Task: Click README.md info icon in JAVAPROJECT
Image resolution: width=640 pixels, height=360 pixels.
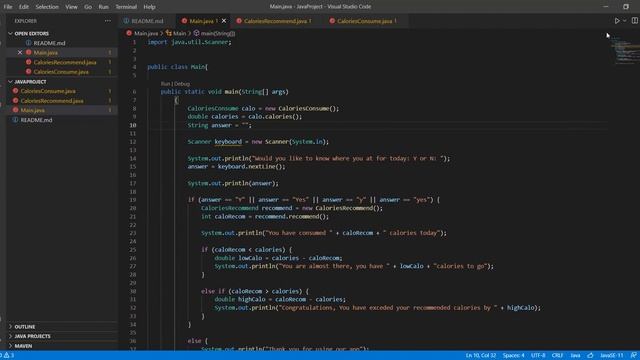Action: point(15,120)
